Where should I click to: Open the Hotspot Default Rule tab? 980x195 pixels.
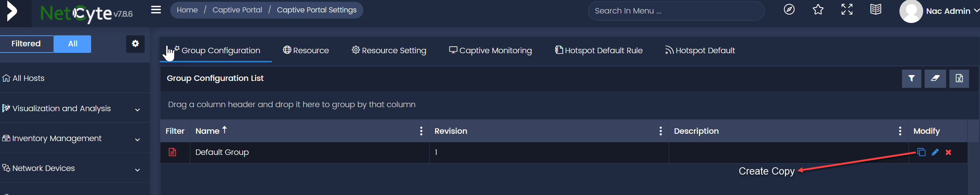pyautogui.click(x=598, y=51)
